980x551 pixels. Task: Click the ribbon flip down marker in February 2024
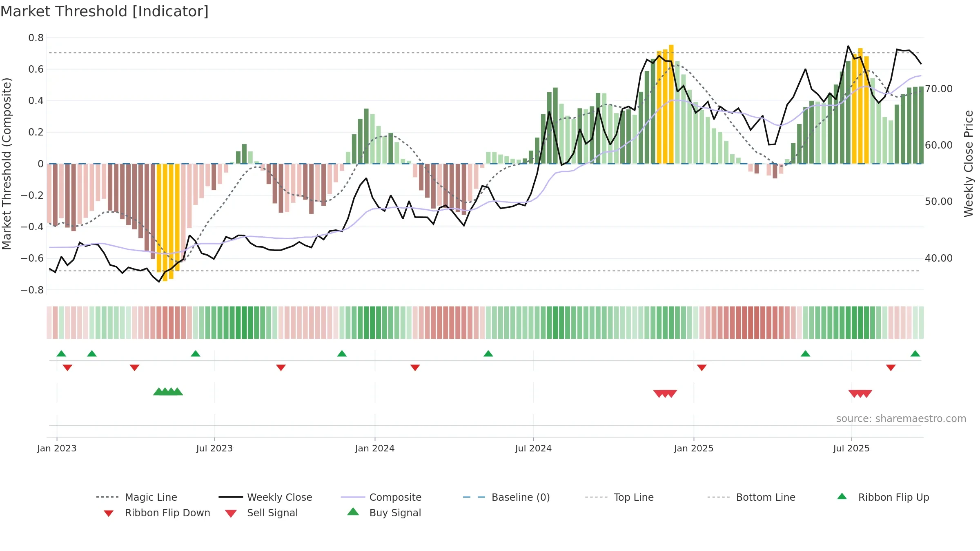click(415, 368)
